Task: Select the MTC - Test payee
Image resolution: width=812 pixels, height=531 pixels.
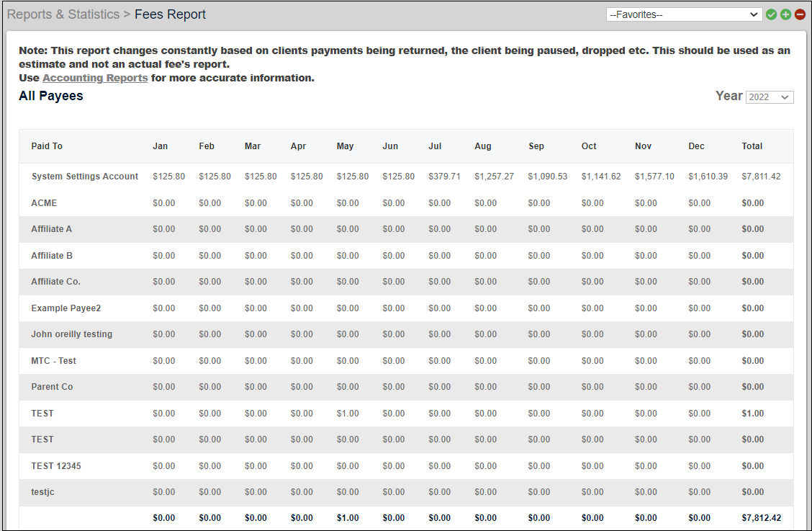Action: coord(53,360)
